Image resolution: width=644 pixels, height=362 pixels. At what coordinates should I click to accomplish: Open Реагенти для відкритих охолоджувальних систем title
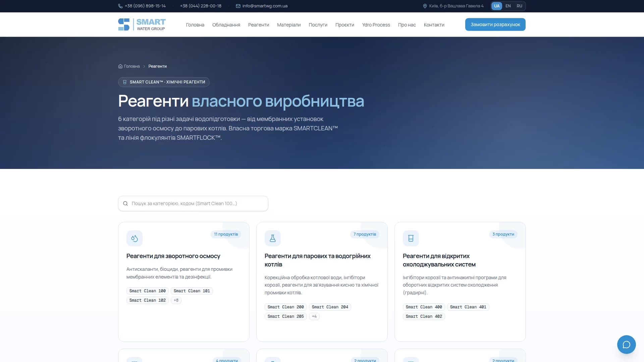(x=439, y=260)
